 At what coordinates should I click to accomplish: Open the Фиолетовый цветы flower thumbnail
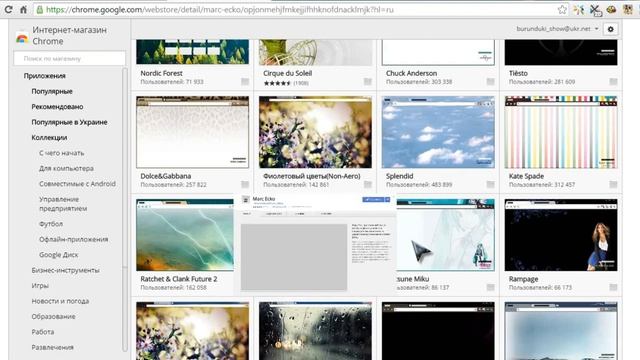[315, 132]
